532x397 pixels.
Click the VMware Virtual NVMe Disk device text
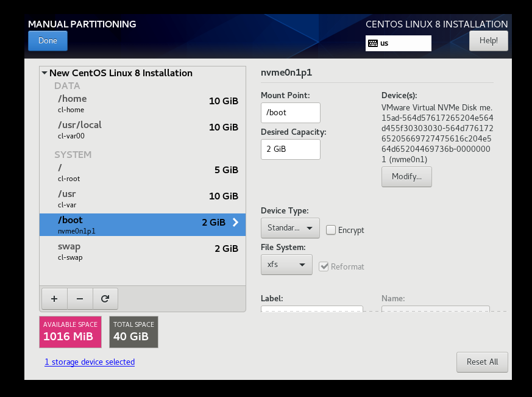tap(437, 134)
